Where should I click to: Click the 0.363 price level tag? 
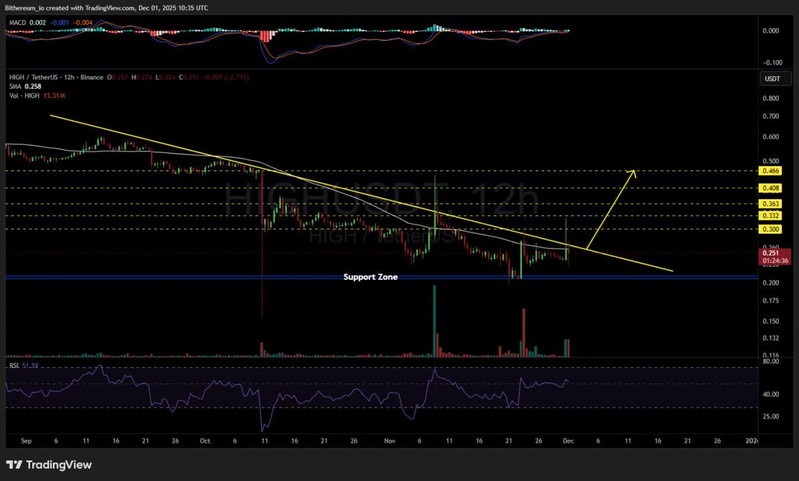(770, 203)
